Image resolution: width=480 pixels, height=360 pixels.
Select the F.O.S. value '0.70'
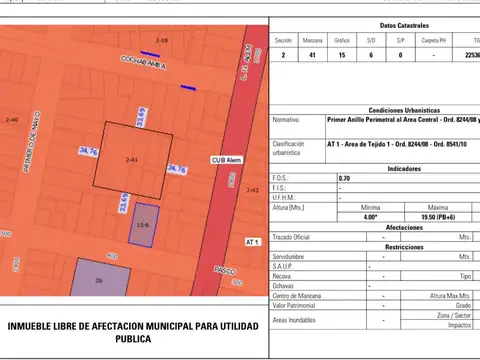344,178
